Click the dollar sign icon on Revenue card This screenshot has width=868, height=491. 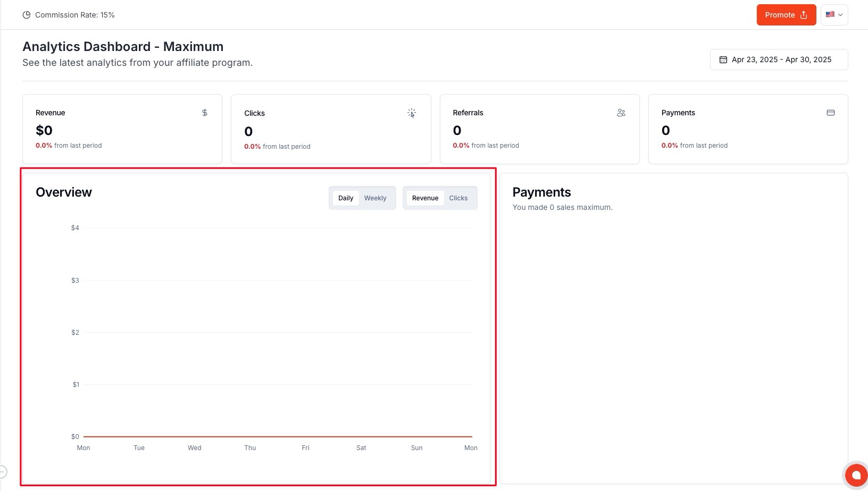pos(205,113)
